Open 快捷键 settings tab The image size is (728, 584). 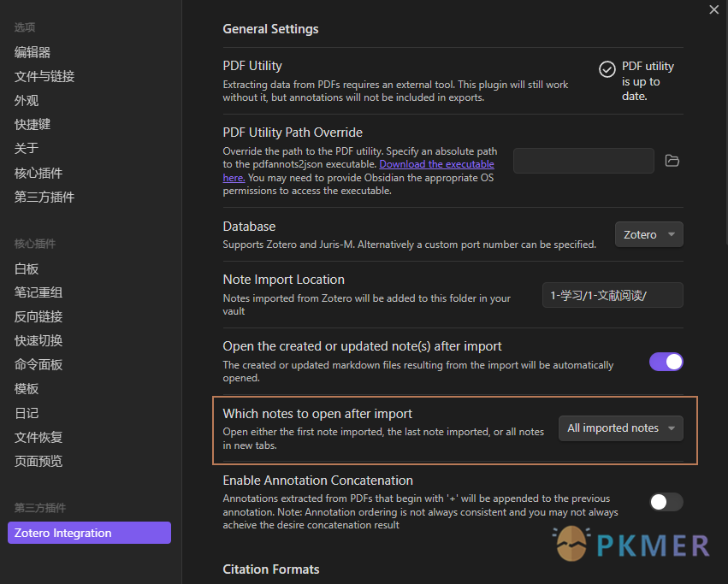click(x=32, y=125)
